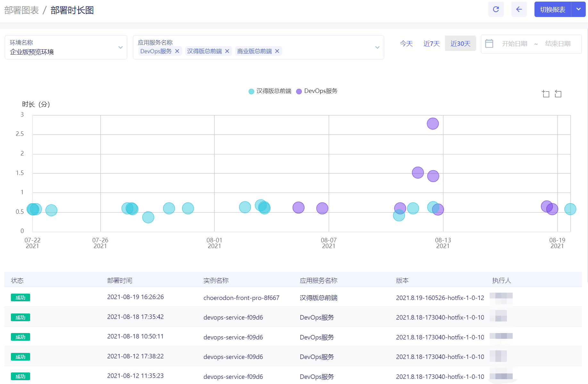Click the refresh icon button

(x=496, y=9)
